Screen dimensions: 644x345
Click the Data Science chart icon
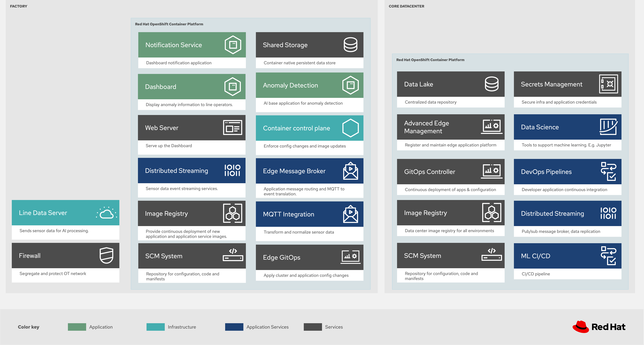(609, 127)
